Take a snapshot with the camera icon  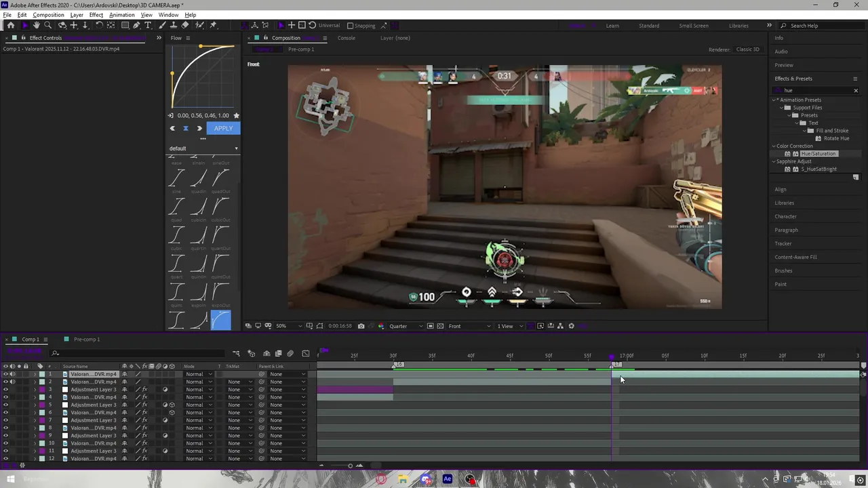coord(361,326)
